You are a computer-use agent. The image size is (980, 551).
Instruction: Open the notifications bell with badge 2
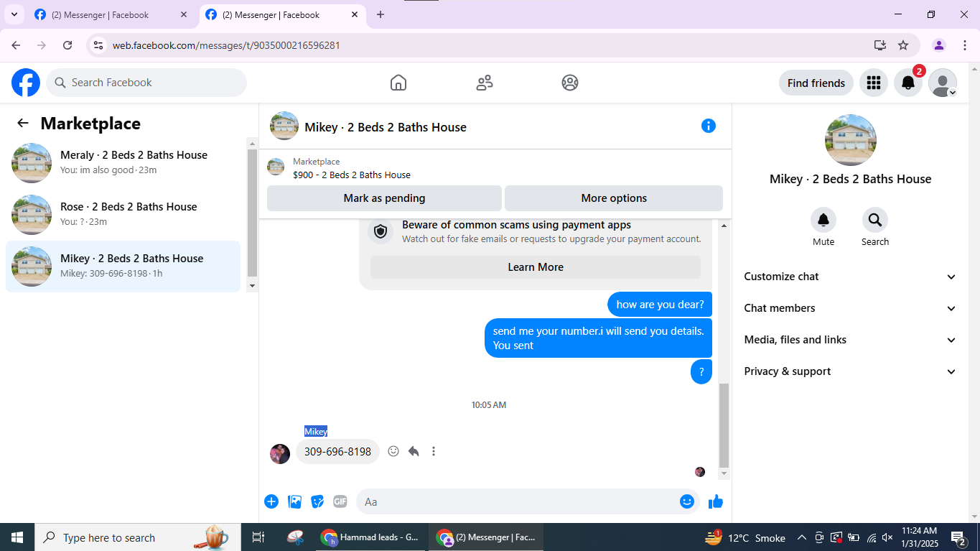[x=908, y=83]
